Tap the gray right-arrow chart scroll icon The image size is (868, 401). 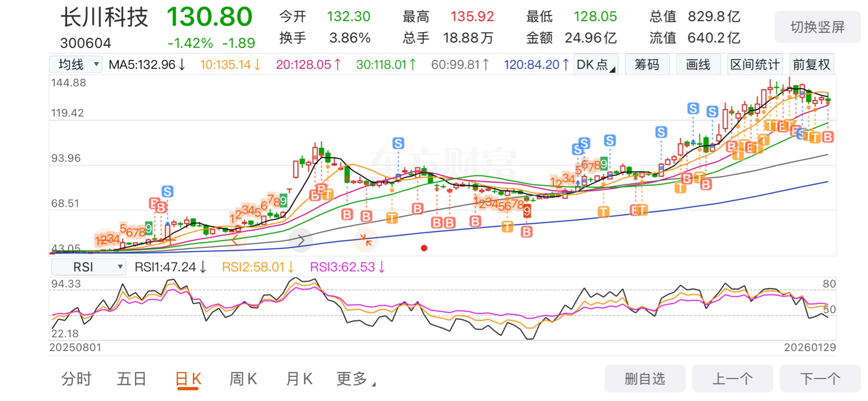(301, 240)
